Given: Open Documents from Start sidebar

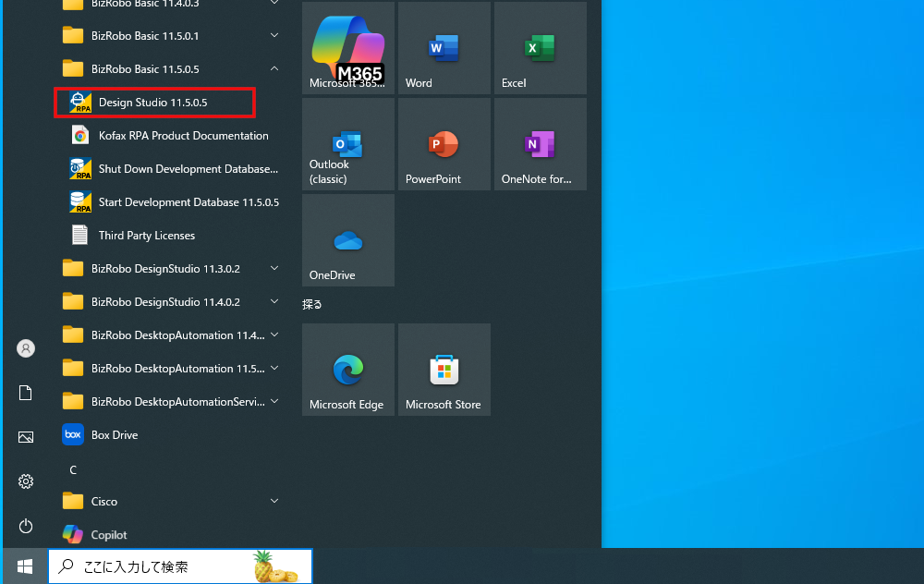Looking at the screenshot, I should click(25, 393).
